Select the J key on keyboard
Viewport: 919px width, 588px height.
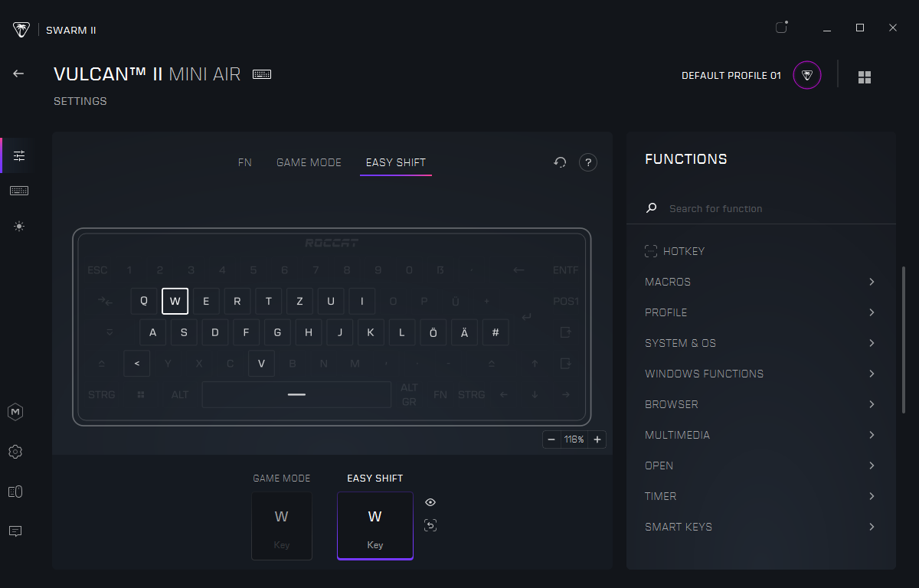[339, 332]
